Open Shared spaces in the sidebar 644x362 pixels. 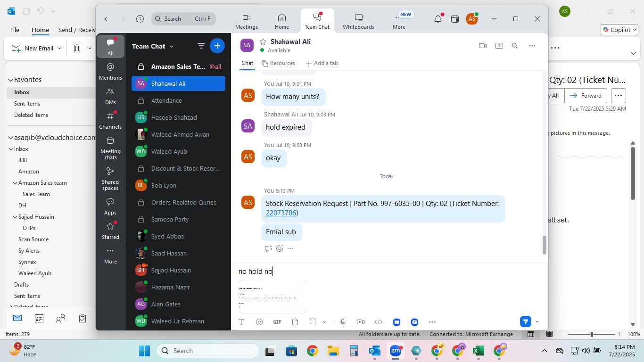click(x=110, y=178)
